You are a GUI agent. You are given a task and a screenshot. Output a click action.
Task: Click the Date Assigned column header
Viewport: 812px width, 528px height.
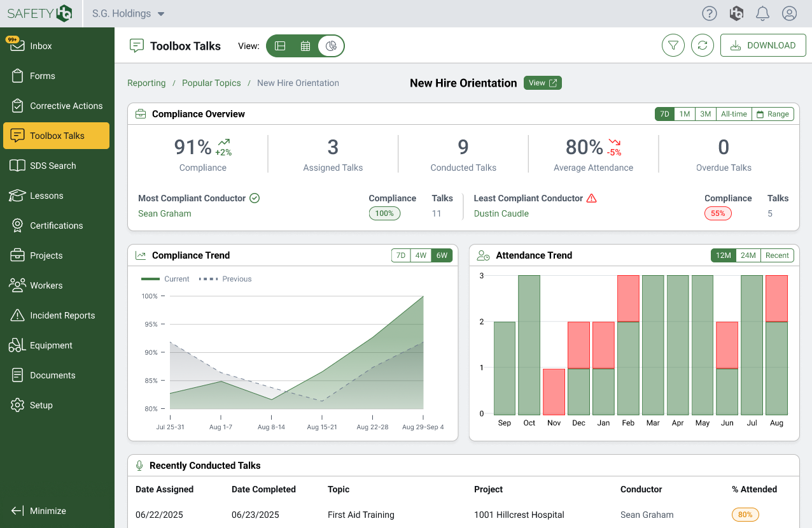click(x=164, y=489)
